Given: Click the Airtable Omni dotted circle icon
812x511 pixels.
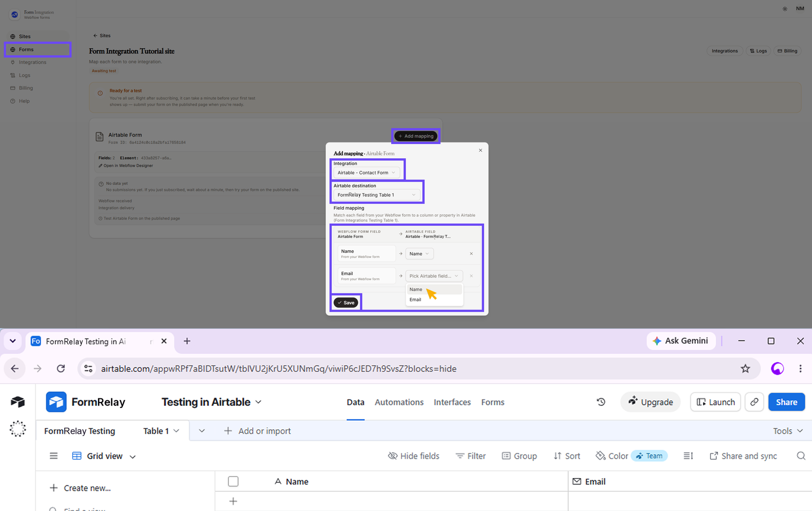Looking at the screenshot, I should [18, 429].
